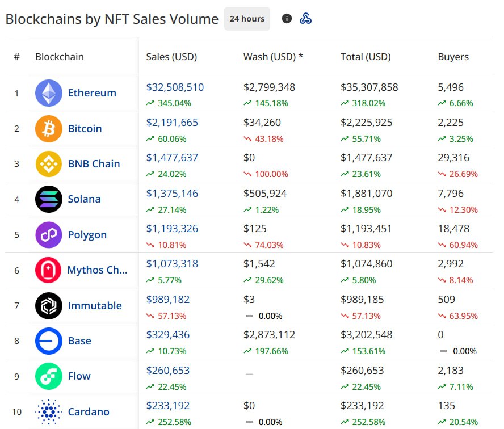This screenshot has height=429, width=504.
Task: Click Ethereum total $35,307,858
Action: click(369, 87)
